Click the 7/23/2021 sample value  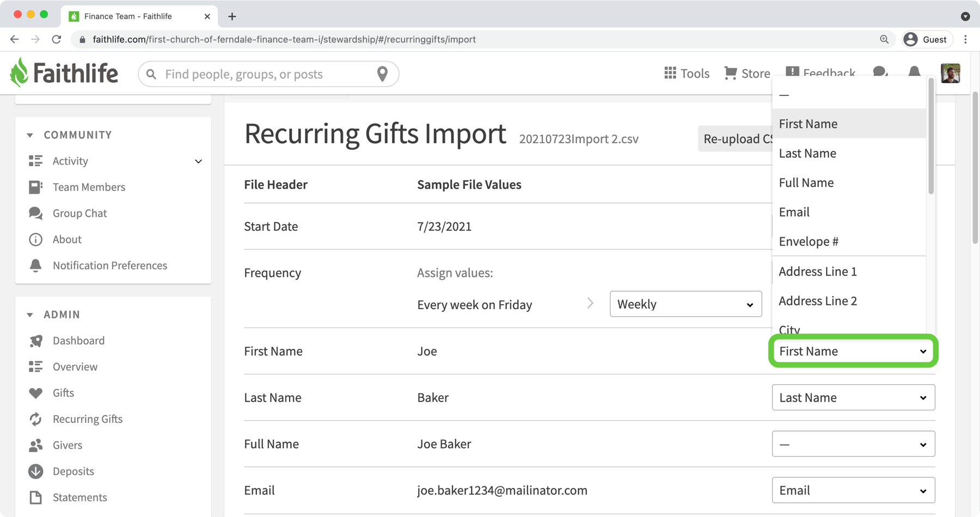444,226
